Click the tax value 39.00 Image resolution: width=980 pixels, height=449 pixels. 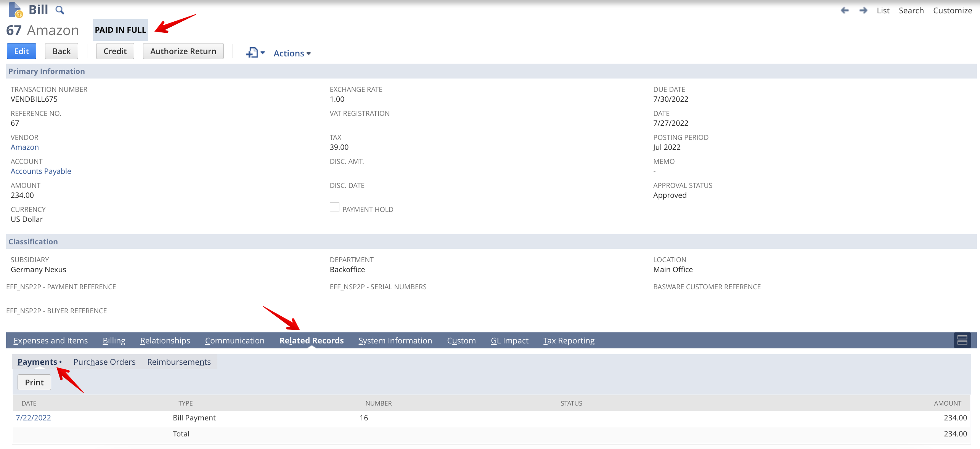(x=339, y=147)
